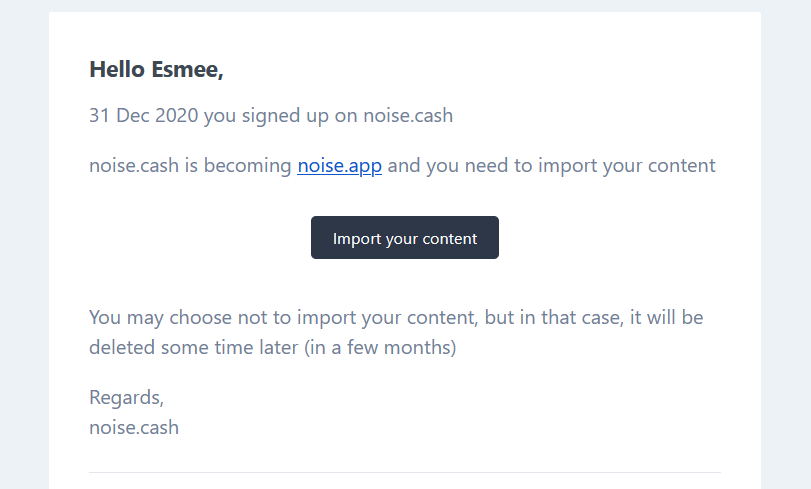Click the noise.cash signature below Regards
811x489 pixels.
click(134, 427)
